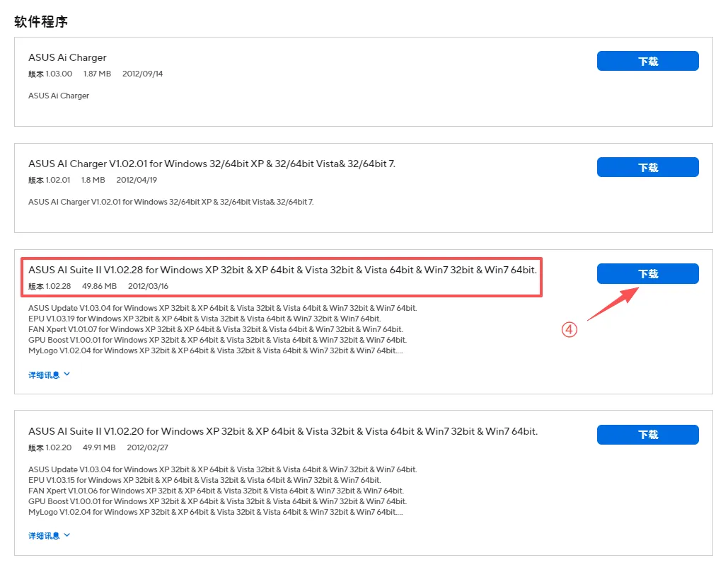Image resolution: width=728 pixels, height=565 pixels.
Task: Click the ASUS AI Suite II V1.02.28 title
Action: pos(282,270)
